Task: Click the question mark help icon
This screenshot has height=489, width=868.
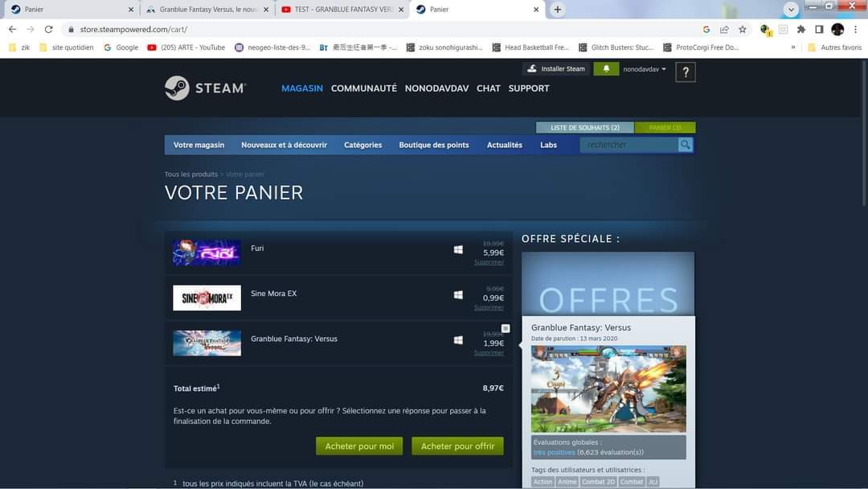Action: point(685,72)
